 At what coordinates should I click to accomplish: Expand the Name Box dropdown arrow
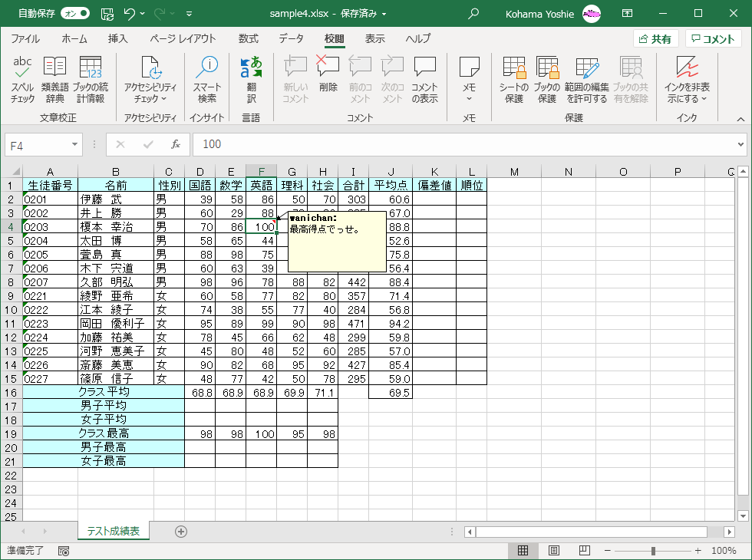tap(75, 144)
